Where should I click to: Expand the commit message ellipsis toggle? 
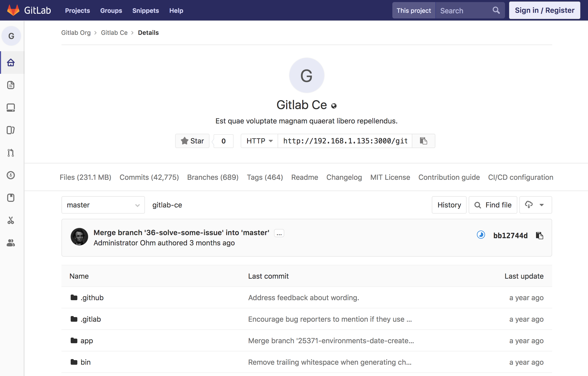pyautogui.click(x=279, y=233)
